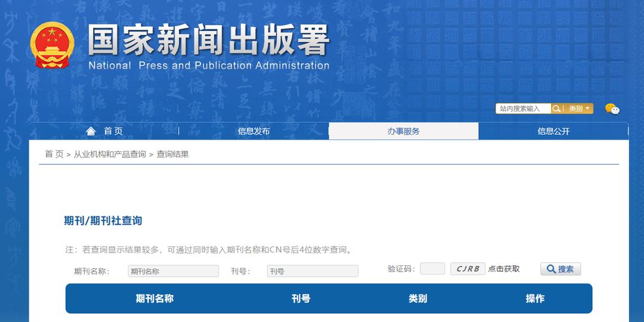
Task: Open the 信息公开 navigation tab
Action: pyautogui.click(x=553, y=131)
